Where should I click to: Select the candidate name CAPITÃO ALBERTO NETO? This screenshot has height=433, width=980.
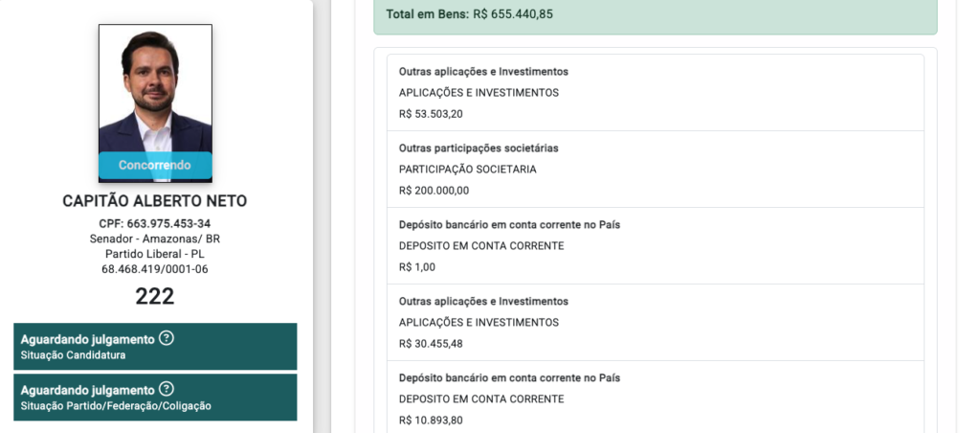155,201
